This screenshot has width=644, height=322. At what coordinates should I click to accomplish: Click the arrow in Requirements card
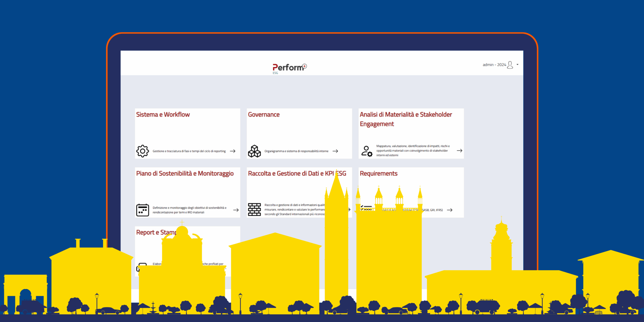pyautogui.click(x=450, y=210)
